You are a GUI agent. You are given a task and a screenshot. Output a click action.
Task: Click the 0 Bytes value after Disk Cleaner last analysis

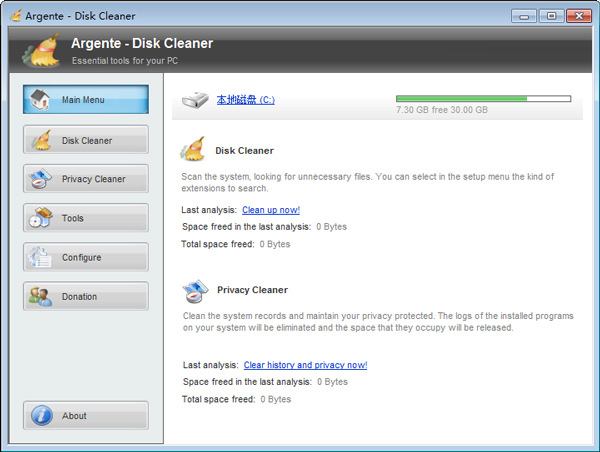point(331,227)
